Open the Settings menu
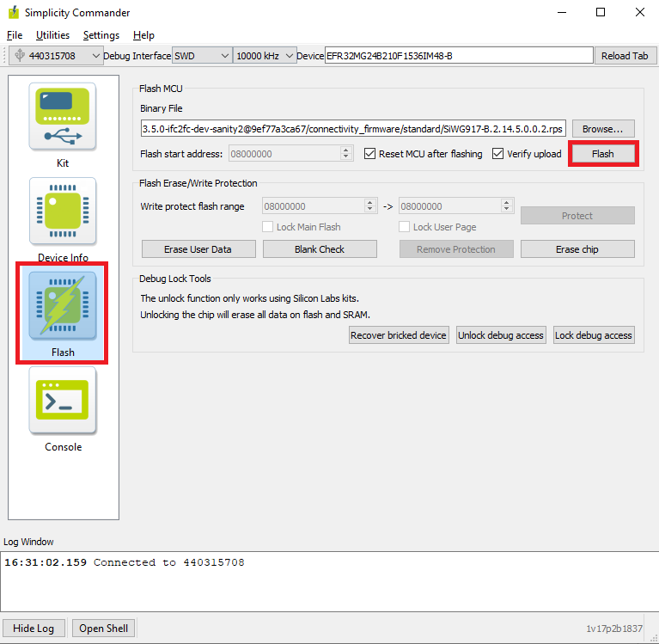This screenshot has height=644, width=659. [101, 35]
